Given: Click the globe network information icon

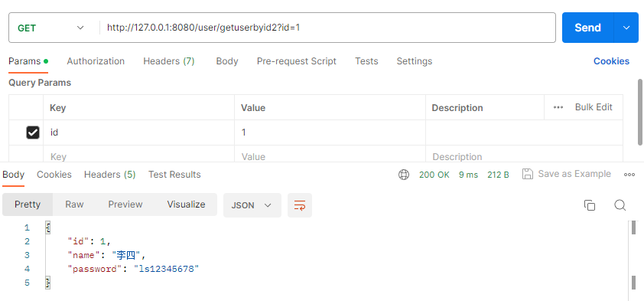Looking at the screenshot, I should pyautogui.click(x=404, y=175).
